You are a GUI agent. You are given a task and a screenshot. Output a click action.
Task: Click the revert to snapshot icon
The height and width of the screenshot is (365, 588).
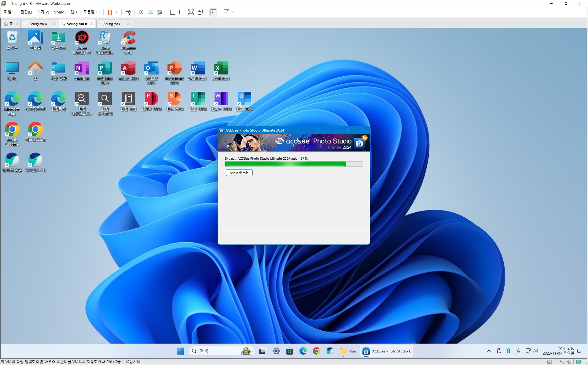pos(150,12)
